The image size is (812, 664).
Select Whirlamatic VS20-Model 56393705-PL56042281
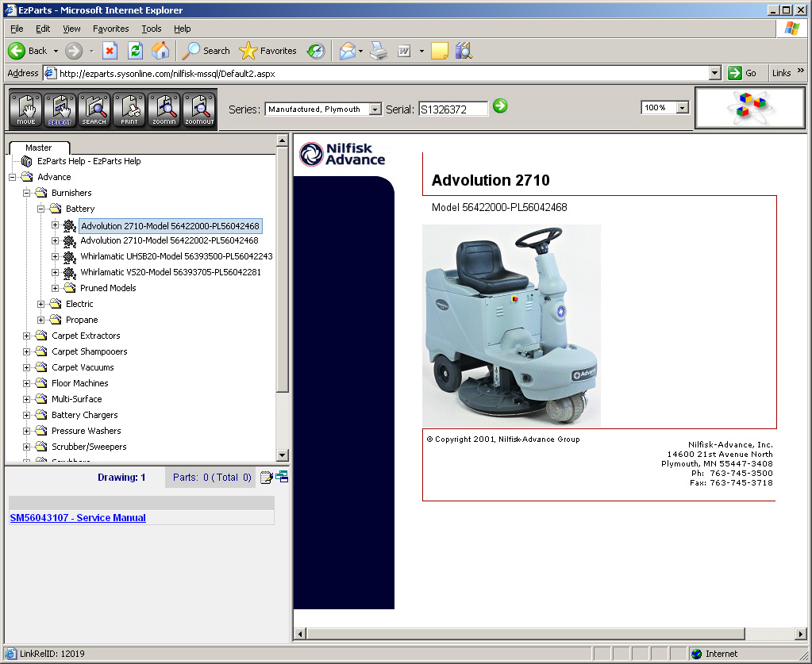point(171,272)
